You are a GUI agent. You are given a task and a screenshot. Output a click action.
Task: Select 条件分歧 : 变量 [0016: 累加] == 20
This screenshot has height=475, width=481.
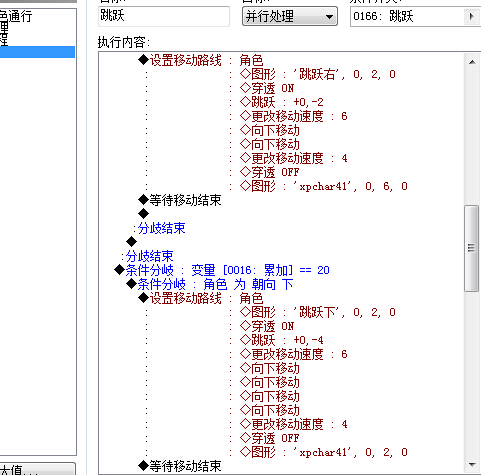click(x=222, y=270)
